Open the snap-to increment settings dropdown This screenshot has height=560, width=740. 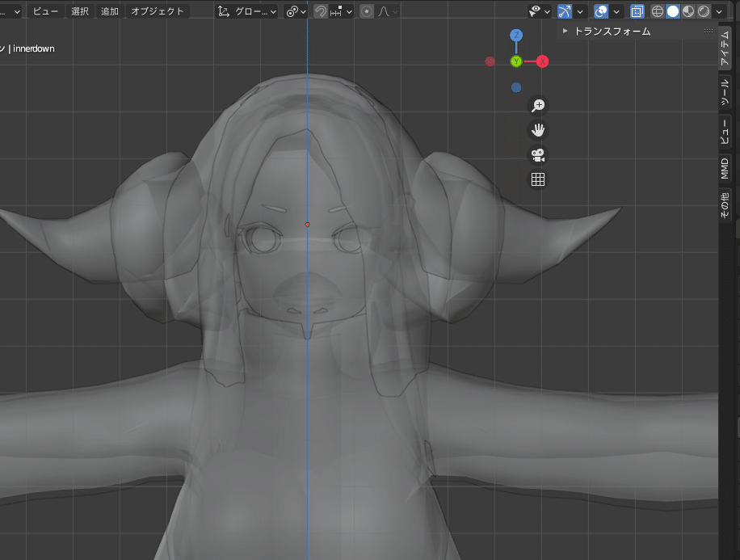click(341, 11)
